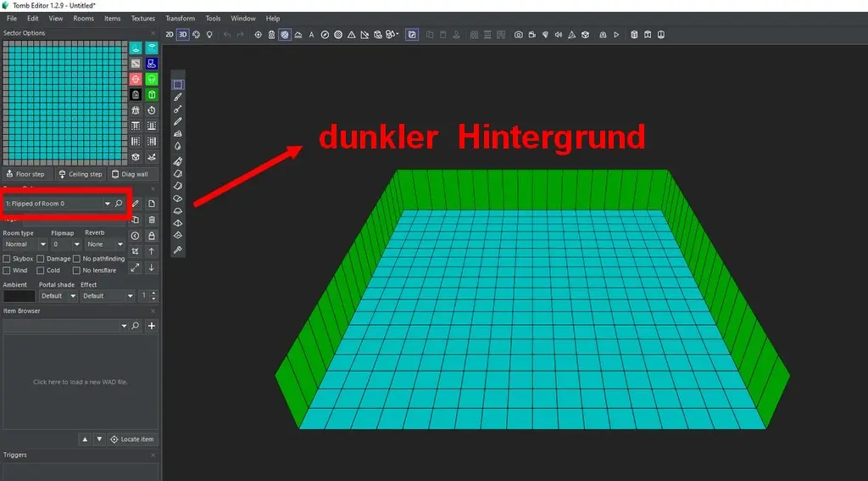Click the delete room trash icon
868x481 pixels.
(x=151, y=220)
